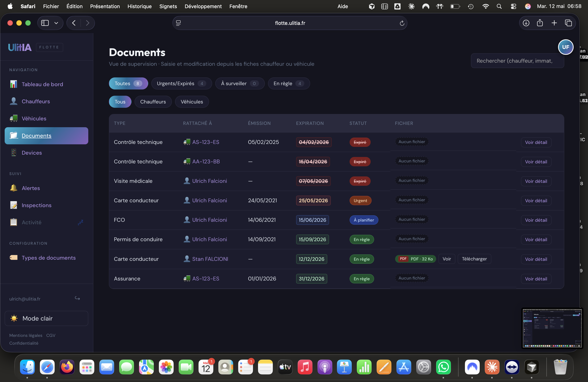The image size is (588, 382).
Task: Open the Développement menu
Action: [203, 6]
